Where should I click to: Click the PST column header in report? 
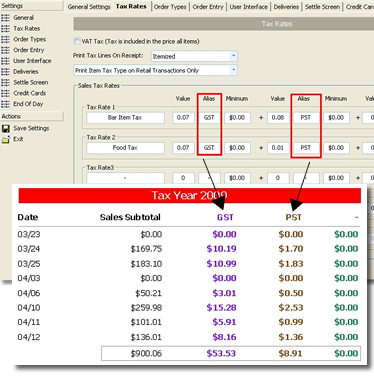click(293, 217)
